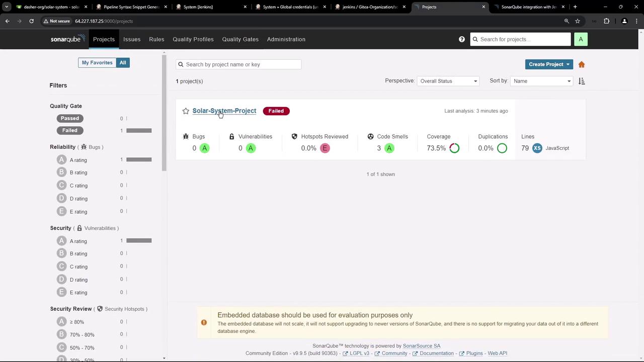Click the SonarQube logo
Screen dimensions: 644x362
(68, 39)
